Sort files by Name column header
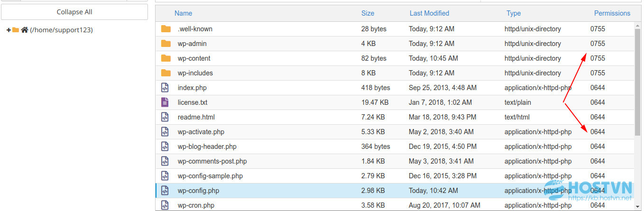644x211 pixels. pyautogui.click(x=184, y=13)
